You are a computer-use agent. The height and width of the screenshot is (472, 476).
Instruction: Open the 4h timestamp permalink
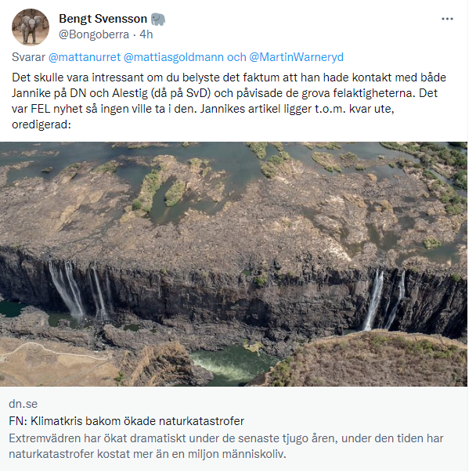tap(146, 34)
